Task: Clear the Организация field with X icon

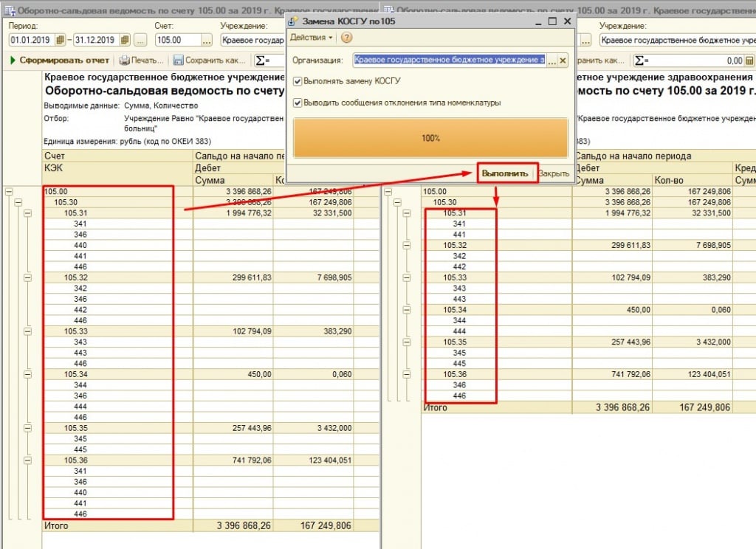Action: pos(563,61)
